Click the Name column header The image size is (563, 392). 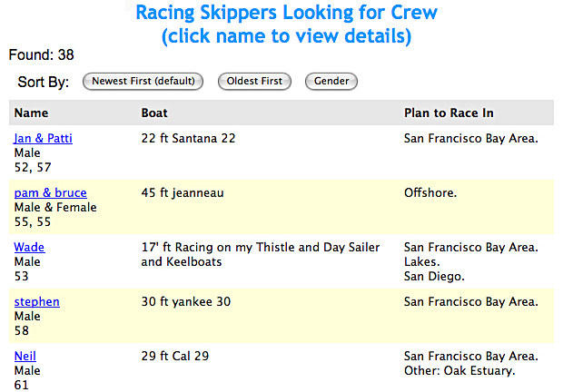coord(31,113)
